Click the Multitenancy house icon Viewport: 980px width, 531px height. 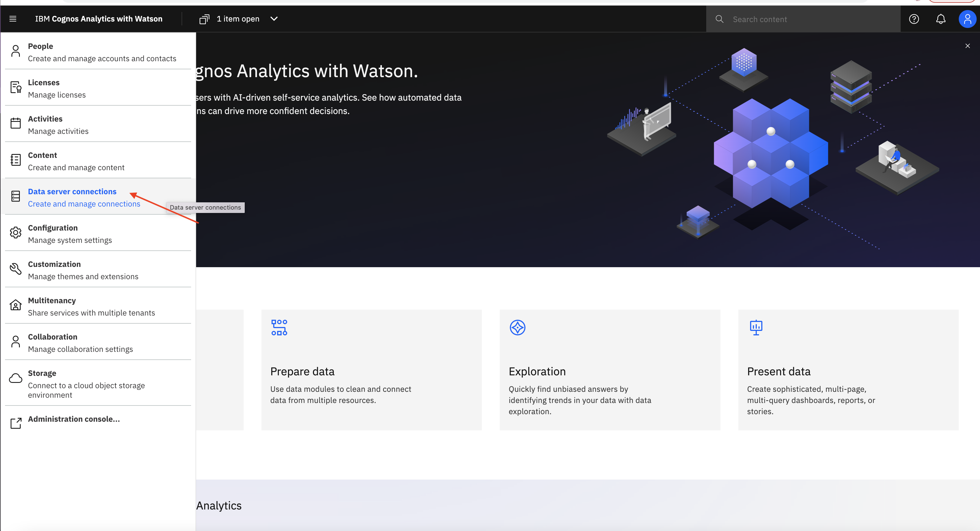pos(16,305)
